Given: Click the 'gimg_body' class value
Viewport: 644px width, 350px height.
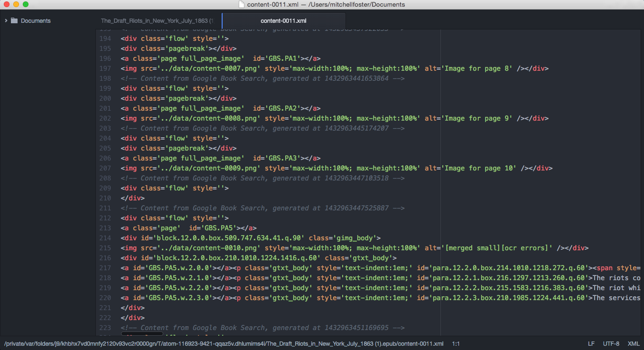Looking at the screenshot, I should 354,238.
